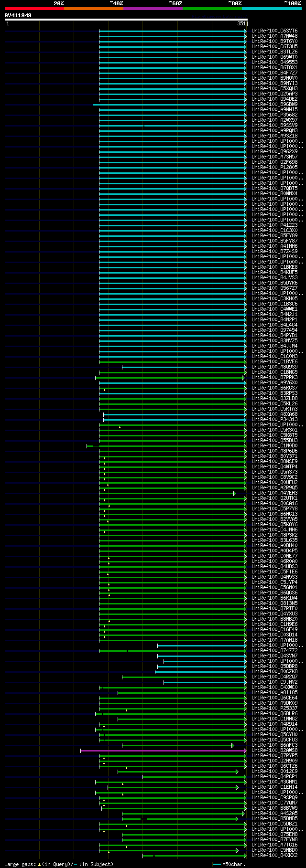306x868 pixels.
Task: Select hit label UniRef100_B6HG13
Action: pos(274,514)
